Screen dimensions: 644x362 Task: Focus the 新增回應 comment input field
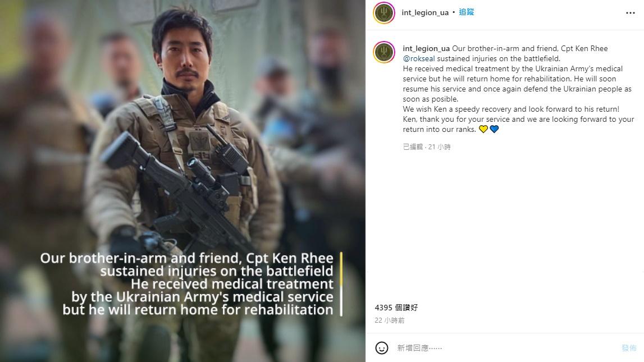click(x=505, y=348)
